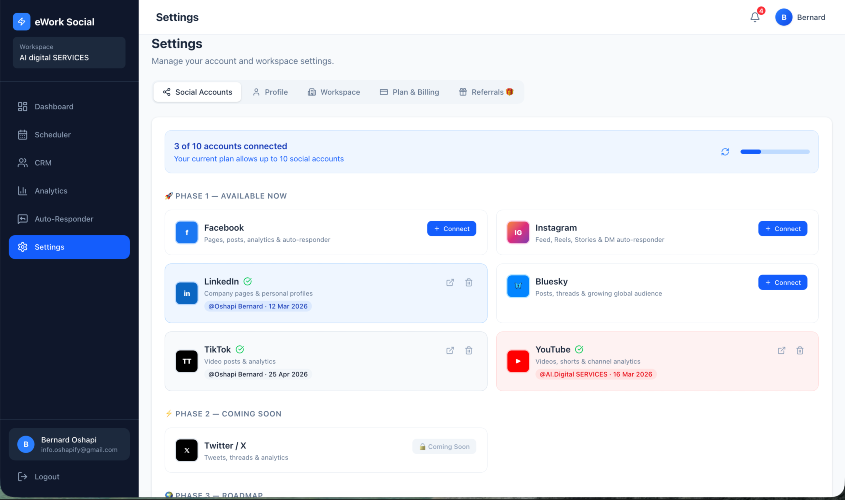Click the Twitter / X platform icon
Screen dimensions: 845x500
(x=186, y=450)
